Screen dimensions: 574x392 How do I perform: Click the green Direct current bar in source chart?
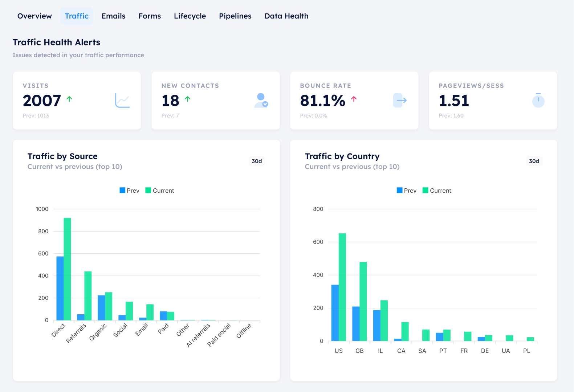pyautogui.click(x=67, y=269)
